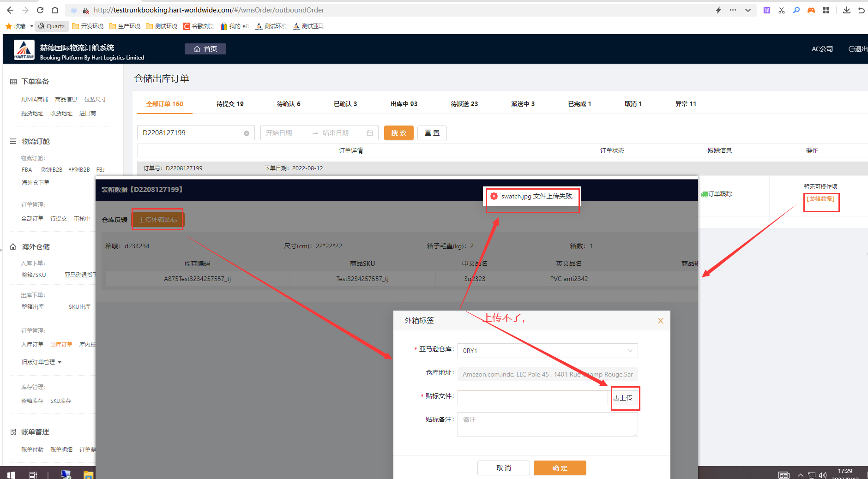
Task: Click the browser home icon
Action: point(55,10)
